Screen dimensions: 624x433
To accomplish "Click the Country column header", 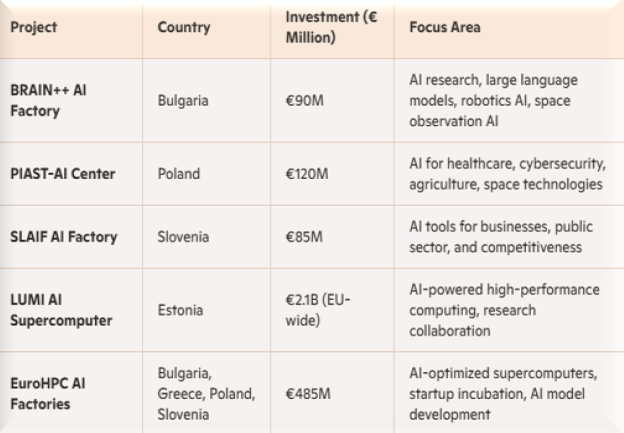I will 182,28.
